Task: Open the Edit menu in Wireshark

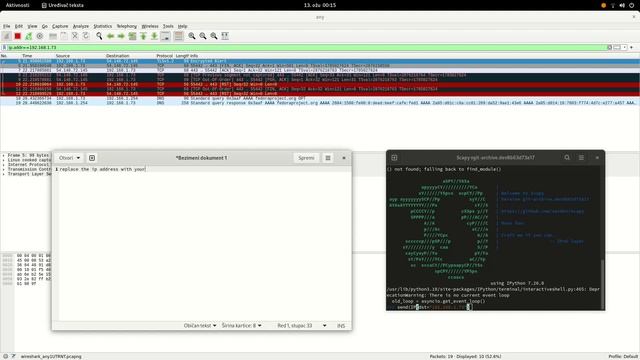Action: pyautogui.click(x=19, y=26)
